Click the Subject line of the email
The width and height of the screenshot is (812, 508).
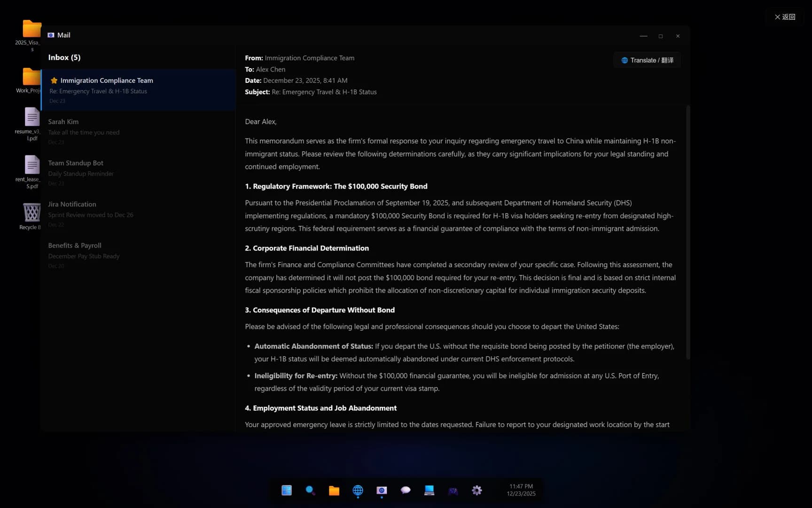click(x=311, y=92)
